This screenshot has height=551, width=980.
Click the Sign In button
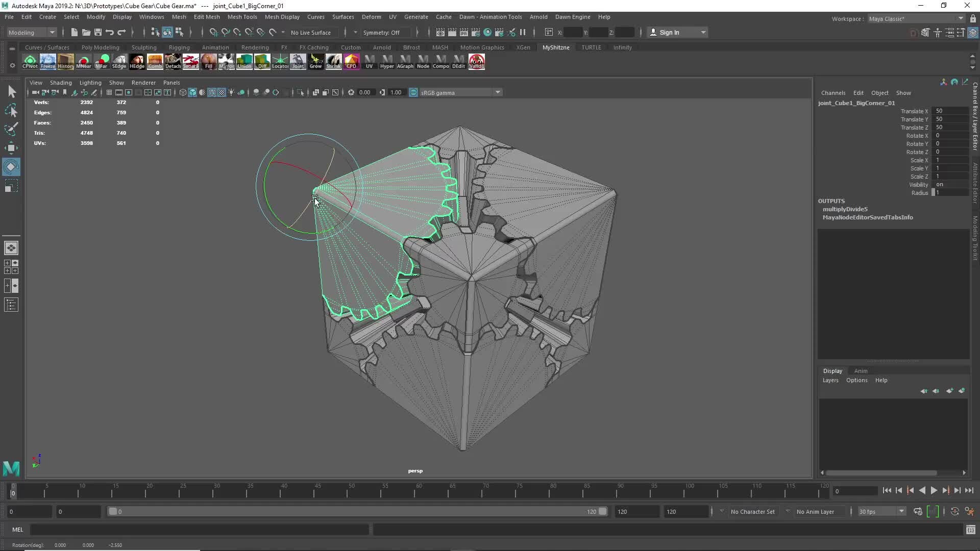[x=669, y=32]
